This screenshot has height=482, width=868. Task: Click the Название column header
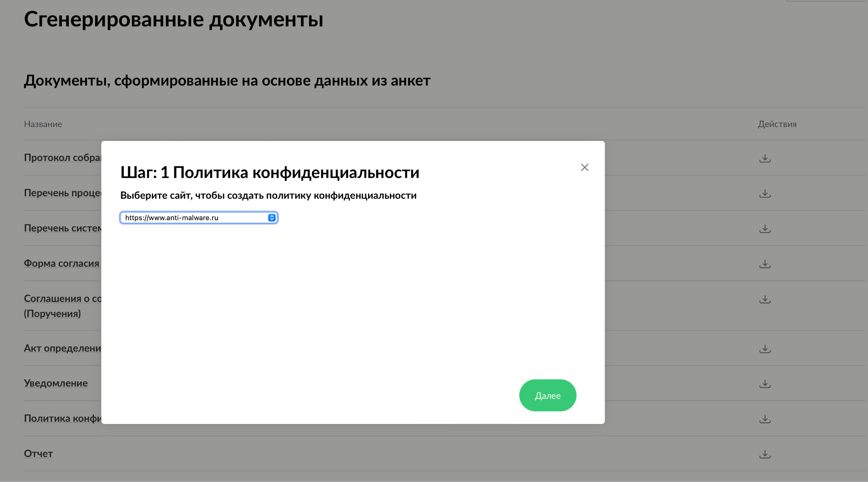point(43,124)
